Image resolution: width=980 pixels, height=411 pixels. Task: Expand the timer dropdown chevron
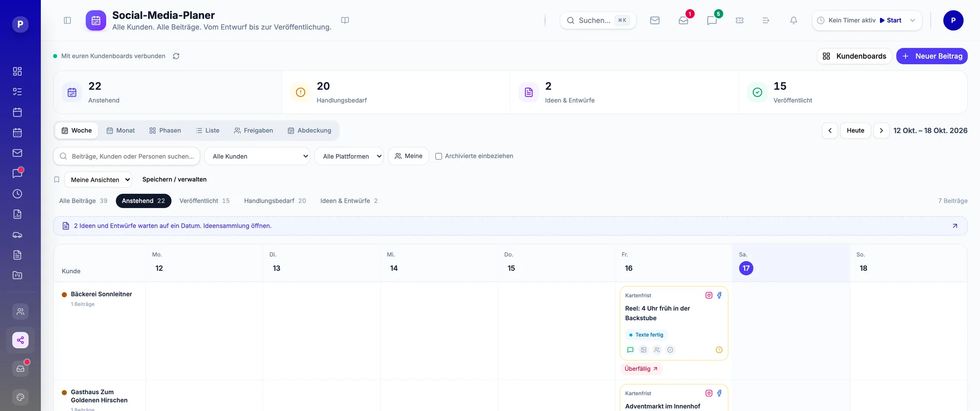pos(913,20)
